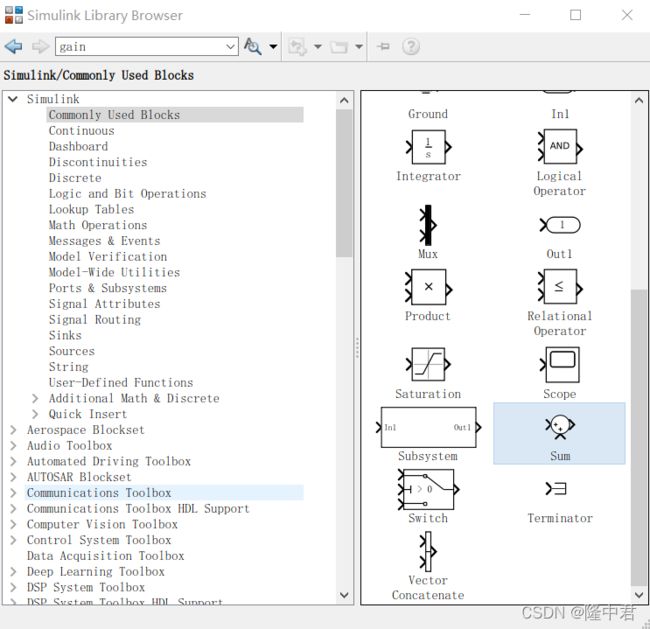Select the Saturation block icon
The height and width of the screenshot is (629, 650).
tap(428, 364)
